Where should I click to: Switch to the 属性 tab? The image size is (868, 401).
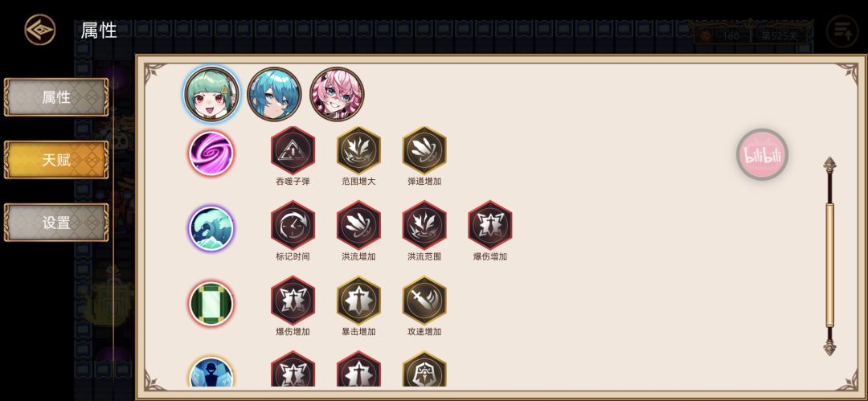pyautogui.click(x=56, y=97)
